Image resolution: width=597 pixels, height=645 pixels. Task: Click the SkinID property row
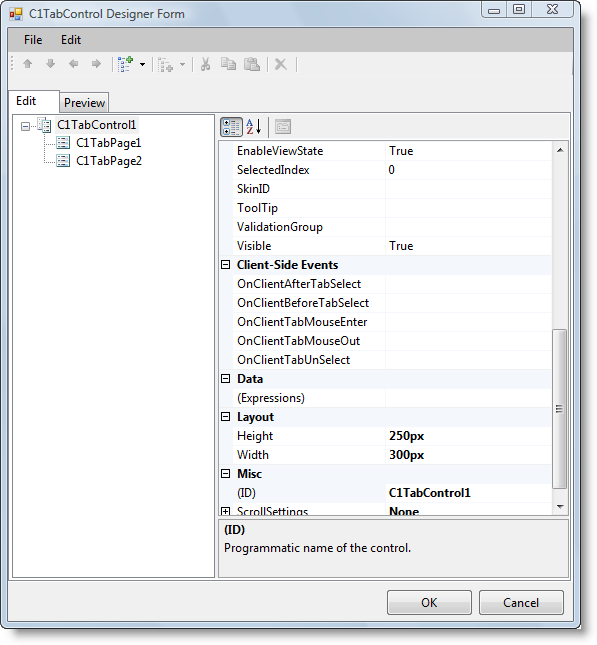coord(392,189)
